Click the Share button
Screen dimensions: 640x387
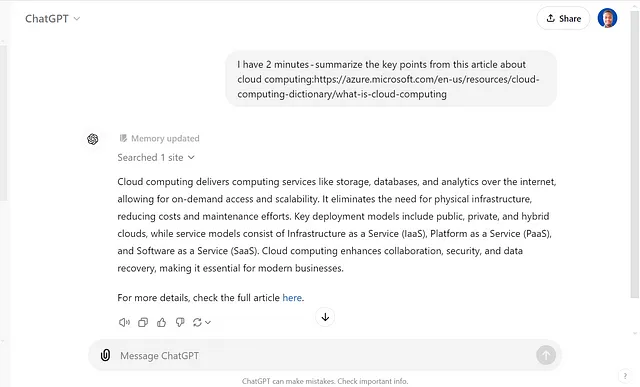pyautogui.click(x=563, y=18)
